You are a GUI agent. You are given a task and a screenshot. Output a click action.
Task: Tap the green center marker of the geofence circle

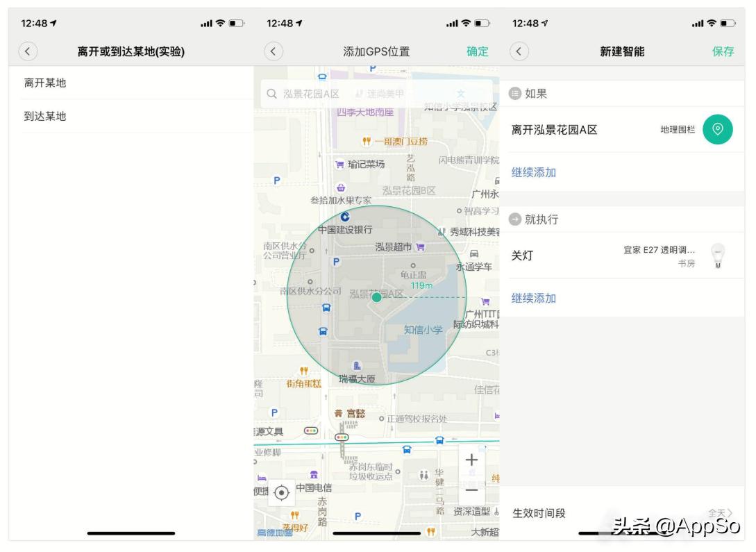click(x=376, y=296)
